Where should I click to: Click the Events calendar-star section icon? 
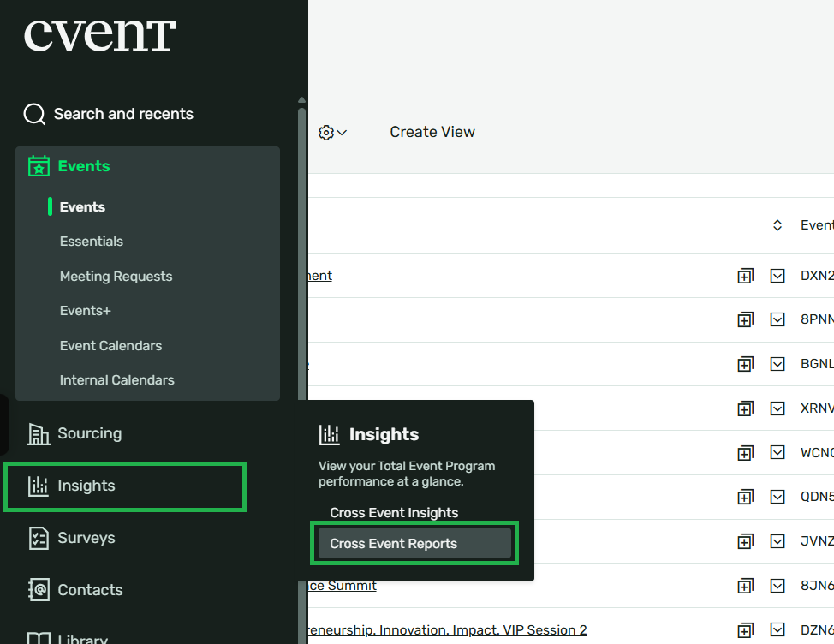click(x=39, y=166)
